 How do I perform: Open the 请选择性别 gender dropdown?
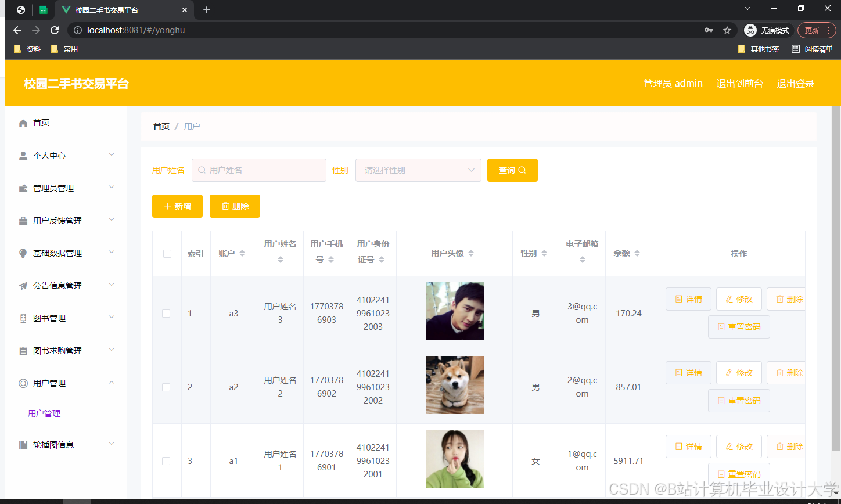point(418,170)
